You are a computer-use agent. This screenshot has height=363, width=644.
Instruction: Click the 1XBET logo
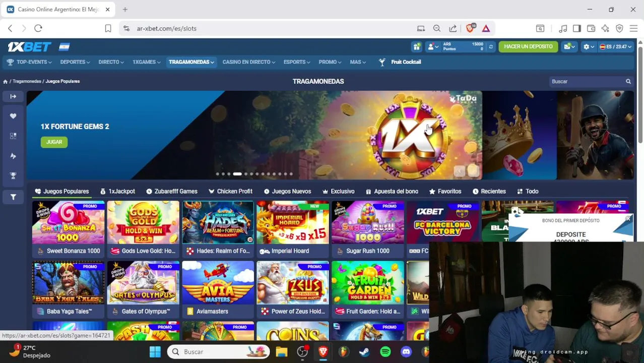pos(30,46)
